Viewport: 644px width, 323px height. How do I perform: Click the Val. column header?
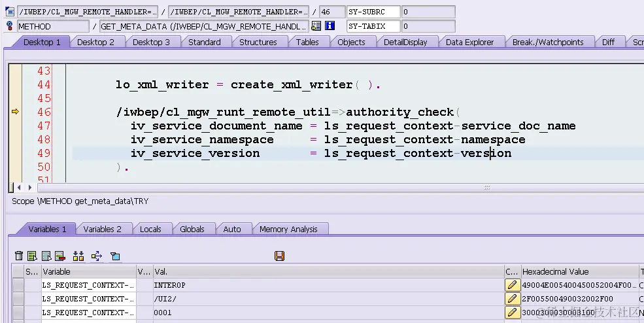click(x=329, y=271)
